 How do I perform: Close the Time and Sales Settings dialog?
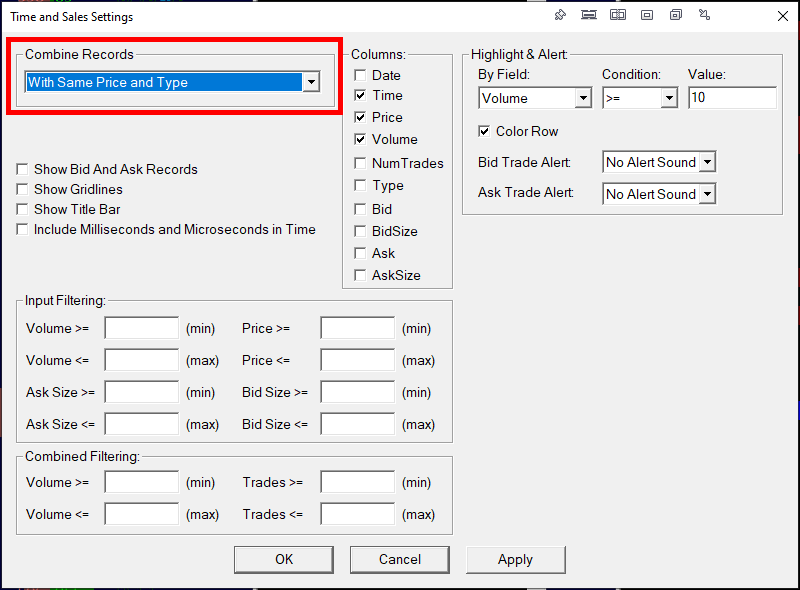pyautogui.click(x=781, y=16)
